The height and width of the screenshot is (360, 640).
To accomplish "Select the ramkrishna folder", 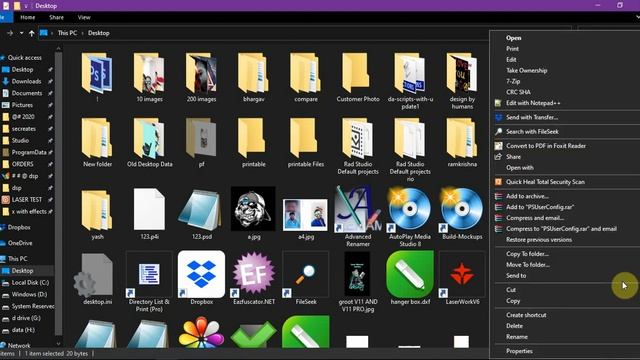I will (x=462, y=142).
